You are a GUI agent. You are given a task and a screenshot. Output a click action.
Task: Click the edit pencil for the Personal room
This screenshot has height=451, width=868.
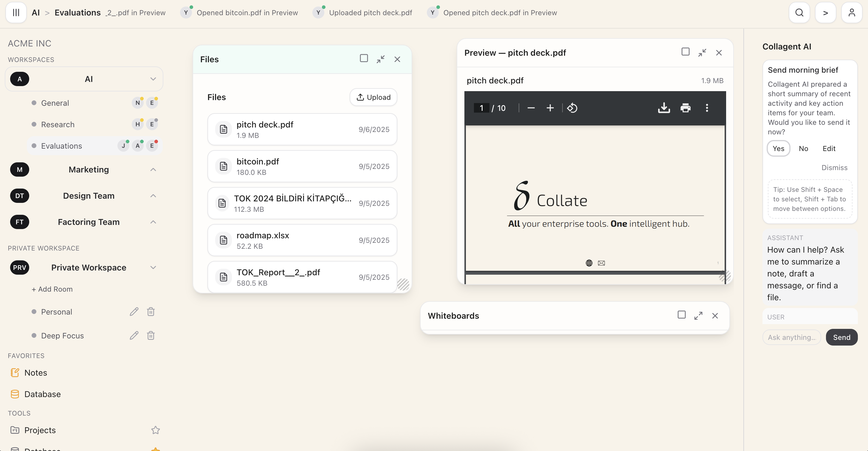pos(134,312)
